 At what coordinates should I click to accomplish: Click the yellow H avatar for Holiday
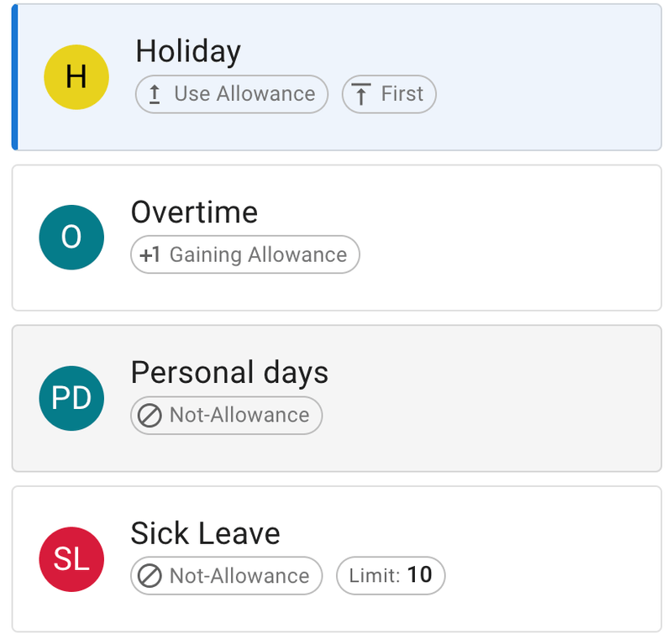[75, 76]
